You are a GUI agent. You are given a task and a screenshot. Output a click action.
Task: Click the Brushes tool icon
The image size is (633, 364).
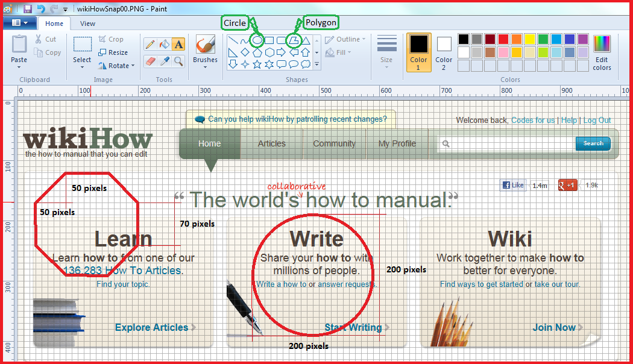205,44
